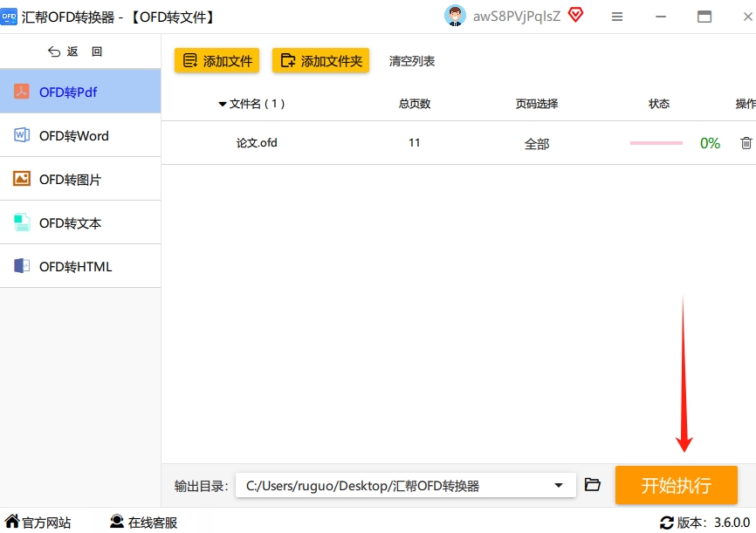Click 清空列表 to clear list
The width and height of the screenshot is (756, 533).
tap(412, 61)
